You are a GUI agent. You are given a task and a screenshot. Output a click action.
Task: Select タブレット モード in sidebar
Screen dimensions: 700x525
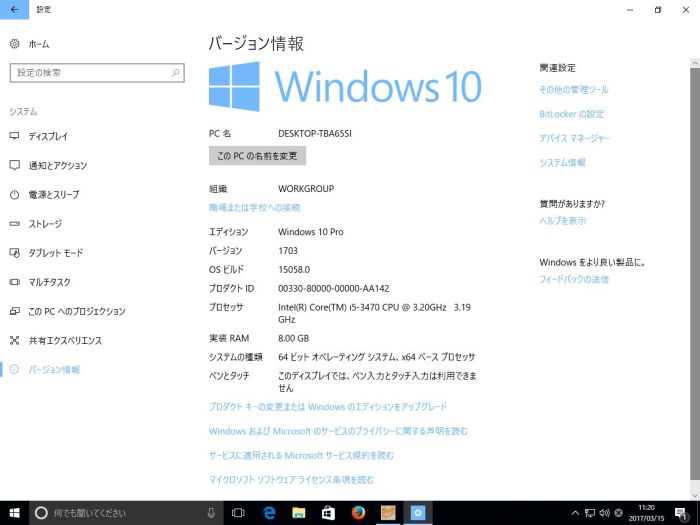[56, 253]
